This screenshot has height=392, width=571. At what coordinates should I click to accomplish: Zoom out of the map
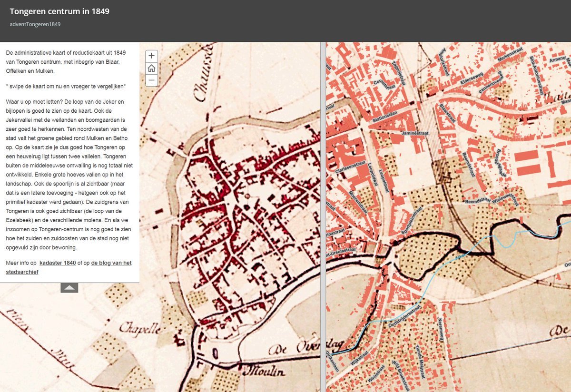151,80
